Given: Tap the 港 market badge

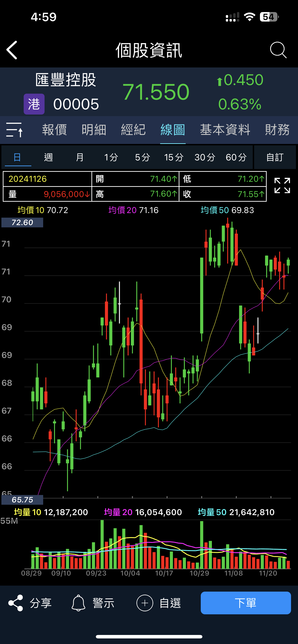Looking at the screenshot, I should click(x=34, y=104).
